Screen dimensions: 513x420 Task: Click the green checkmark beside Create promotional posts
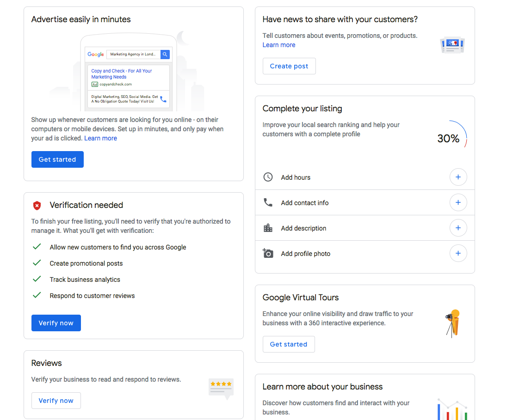coord(37,263)
